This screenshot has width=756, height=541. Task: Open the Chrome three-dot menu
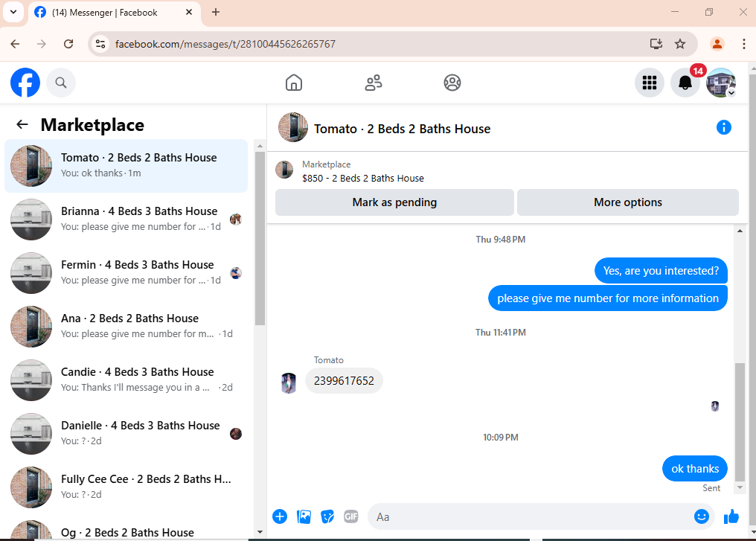744,44
